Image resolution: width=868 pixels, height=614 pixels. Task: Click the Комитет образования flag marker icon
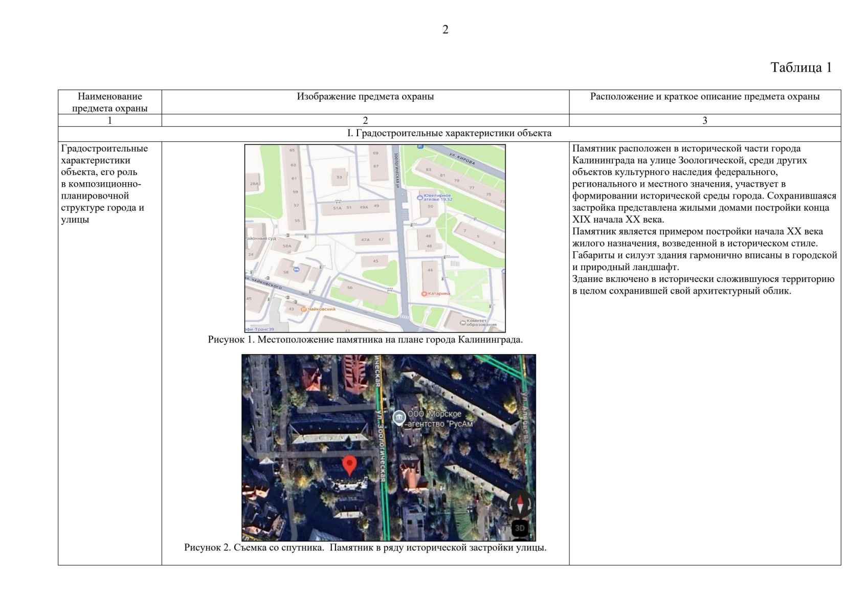(463, 322)
